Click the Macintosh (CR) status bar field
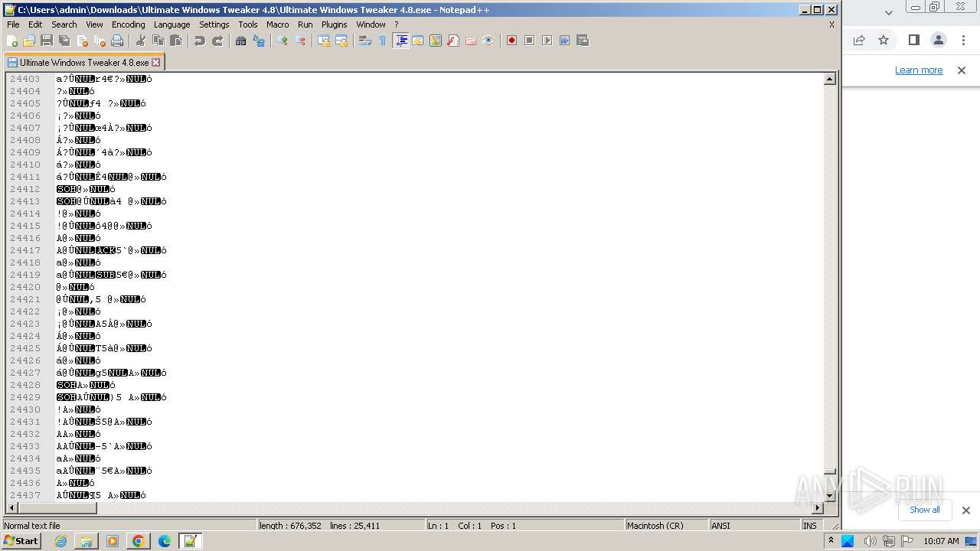Viewport: 980px width, 551px height. pos(665,525)
